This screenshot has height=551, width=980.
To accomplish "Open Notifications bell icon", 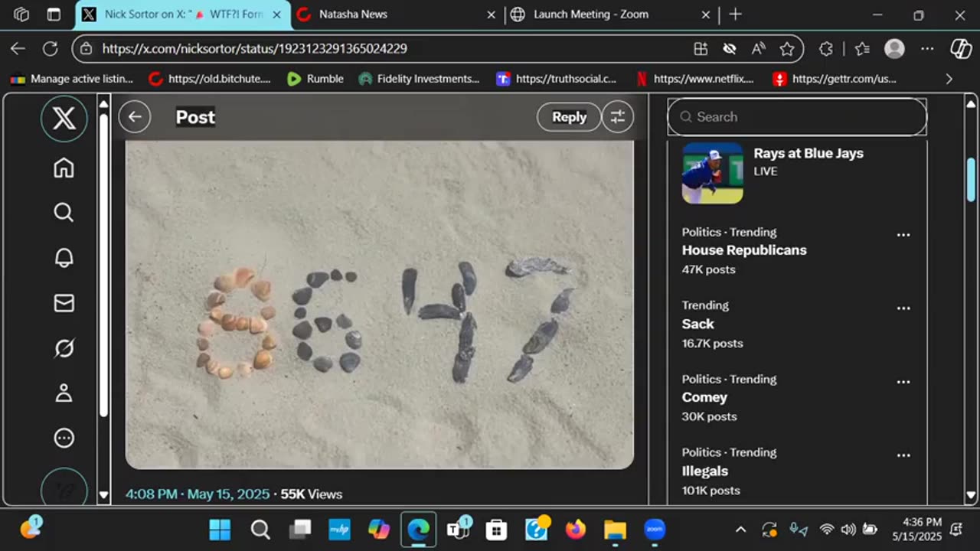I will pos(64,258).
